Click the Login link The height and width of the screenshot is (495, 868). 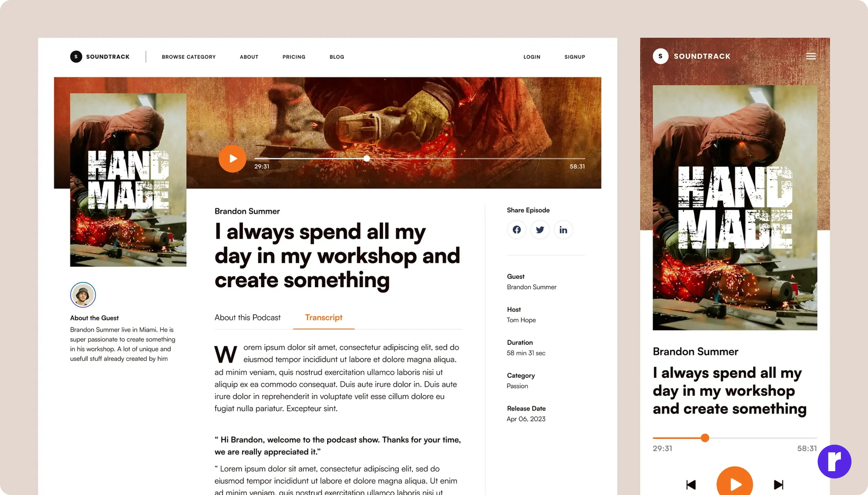pyautogui.click(x=532, y=57)
